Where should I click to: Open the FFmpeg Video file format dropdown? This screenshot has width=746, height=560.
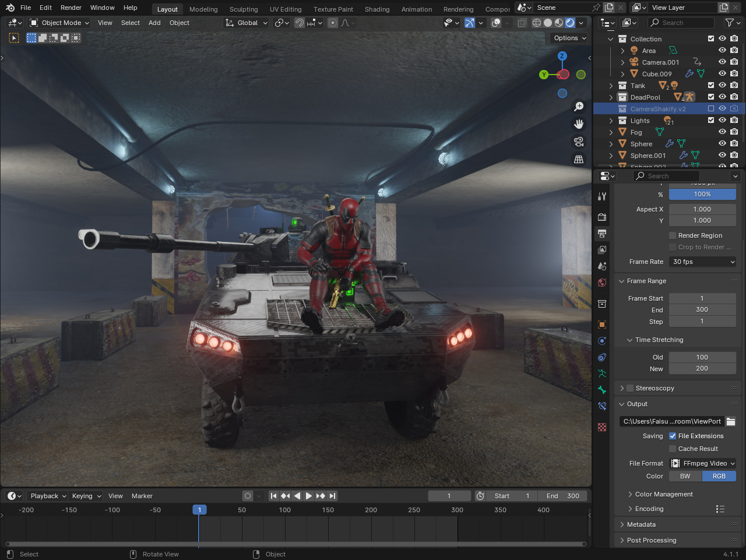pos(703,463)
